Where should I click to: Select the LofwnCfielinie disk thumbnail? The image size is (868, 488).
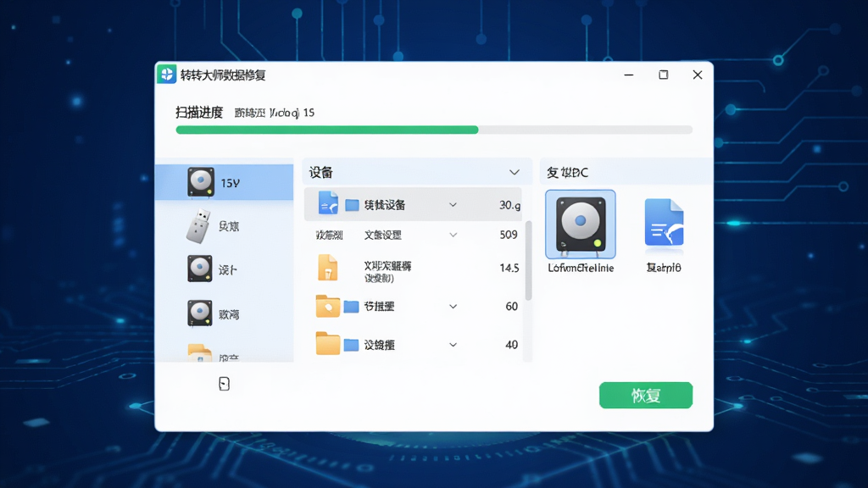pos(580,224)
